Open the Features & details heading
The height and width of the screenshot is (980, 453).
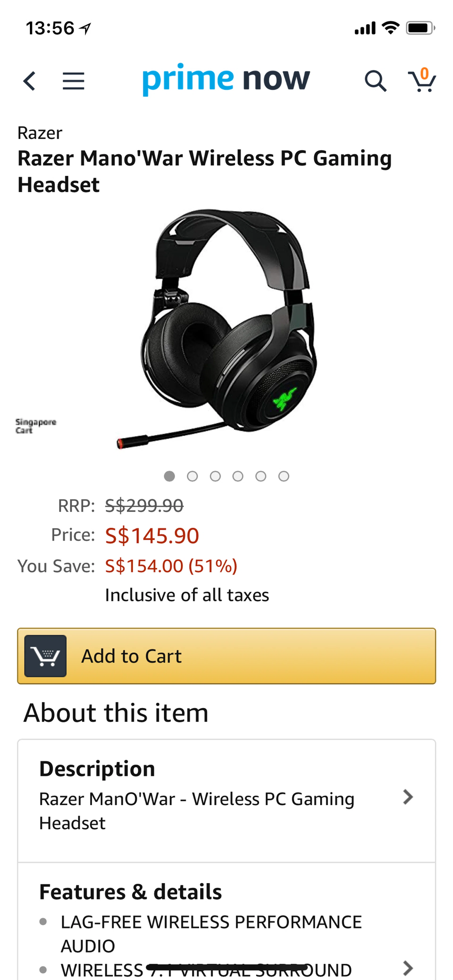tap(130, 892)
